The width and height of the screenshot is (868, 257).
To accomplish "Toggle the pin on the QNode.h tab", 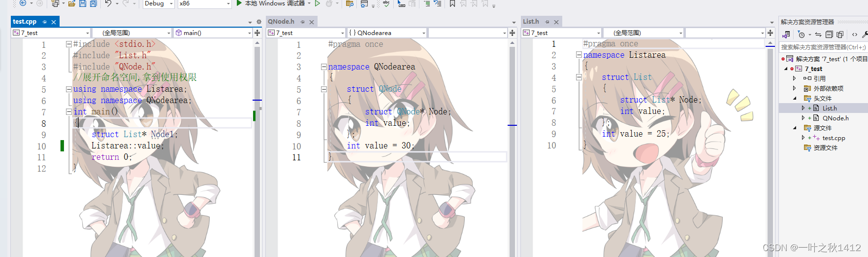I will pos(302,22).
